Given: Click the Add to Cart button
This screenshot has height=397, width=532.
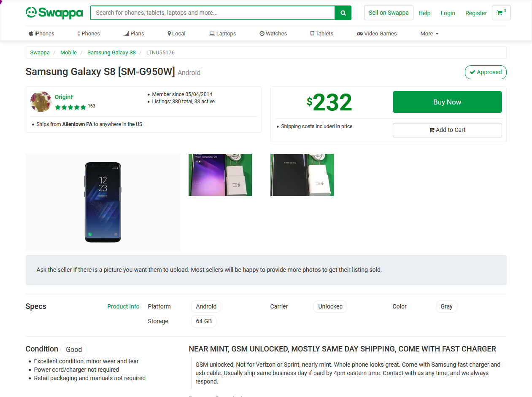Looking at the screenshot, I should coord(447,130).
